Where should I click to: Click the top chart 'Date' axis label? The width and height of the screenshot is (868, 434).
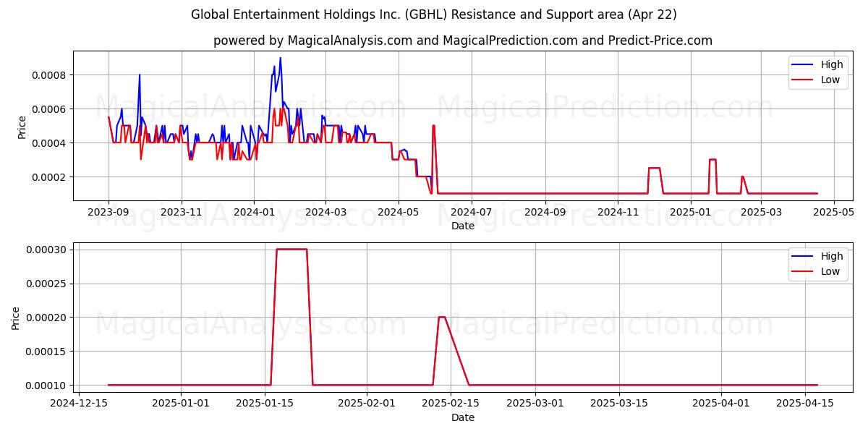[463, 226]
